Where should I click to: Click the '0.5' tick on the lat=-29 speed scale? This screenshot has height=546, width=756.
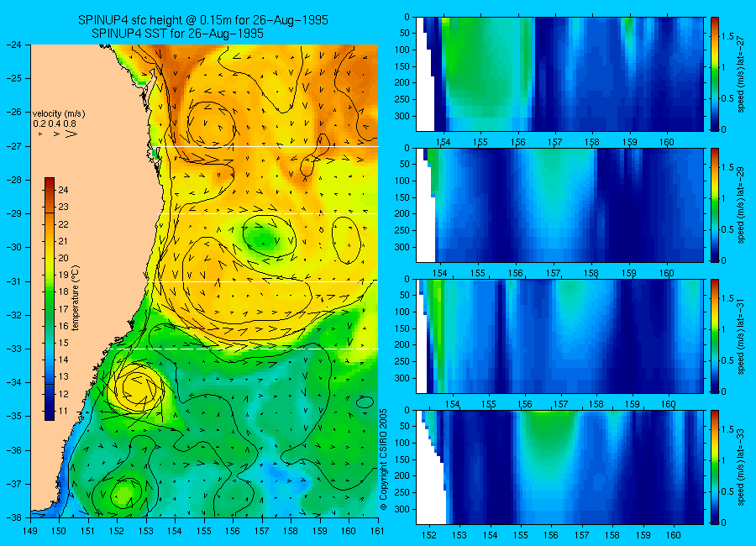coord(727,229)
